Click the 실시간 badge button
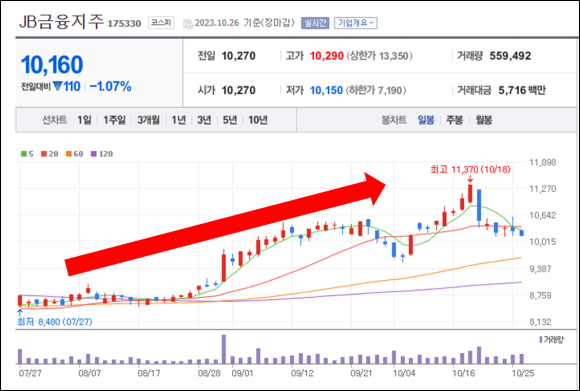 [315, 23]
